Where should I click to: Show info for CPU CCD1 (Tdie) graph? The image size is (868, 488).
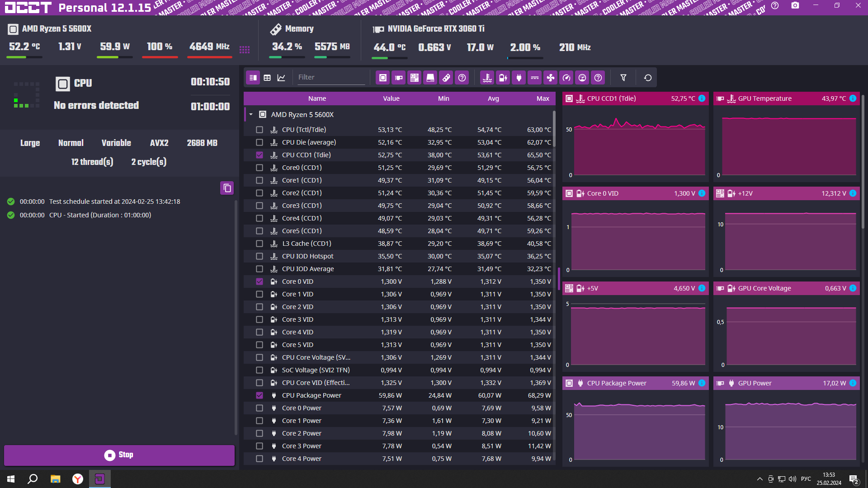tap(702, 99)
